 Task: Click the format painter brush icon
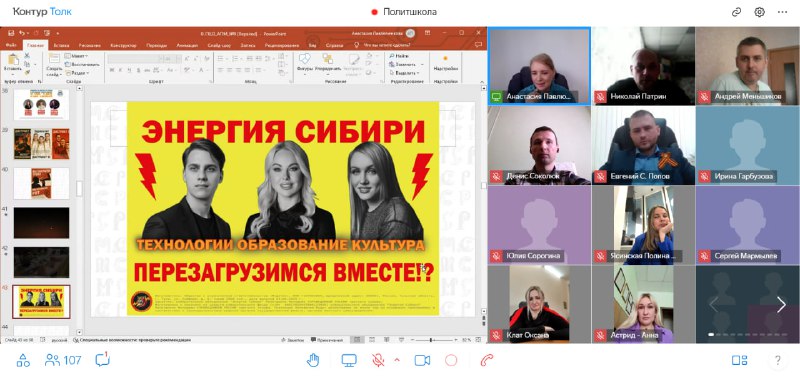(27, 72)
